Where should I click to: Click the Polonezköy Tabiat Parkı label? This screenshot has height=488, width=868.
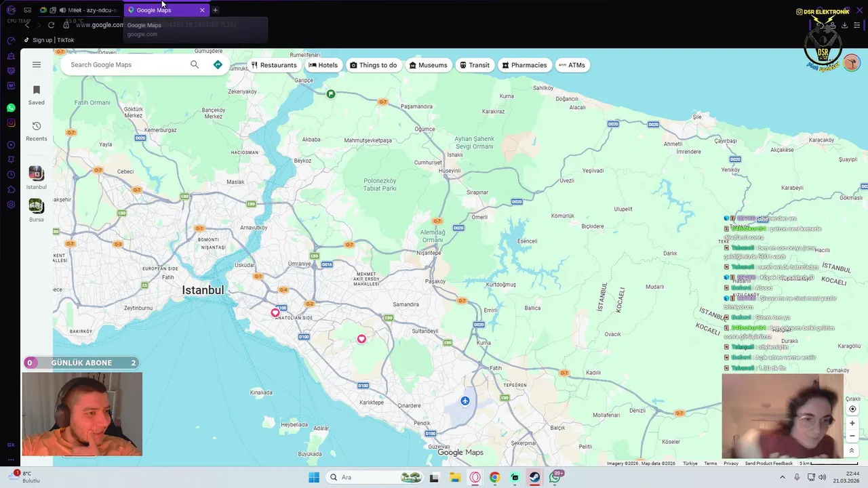[x=380, y=184]
